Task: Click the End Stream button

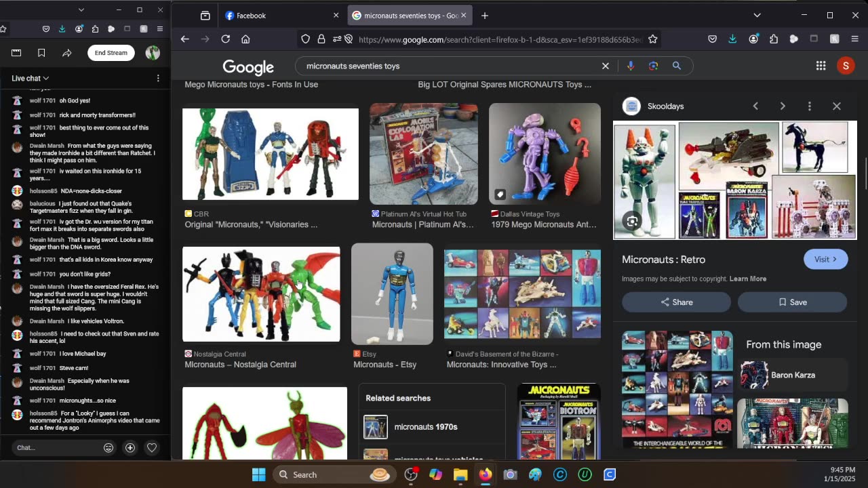Action: pos(111,53)
